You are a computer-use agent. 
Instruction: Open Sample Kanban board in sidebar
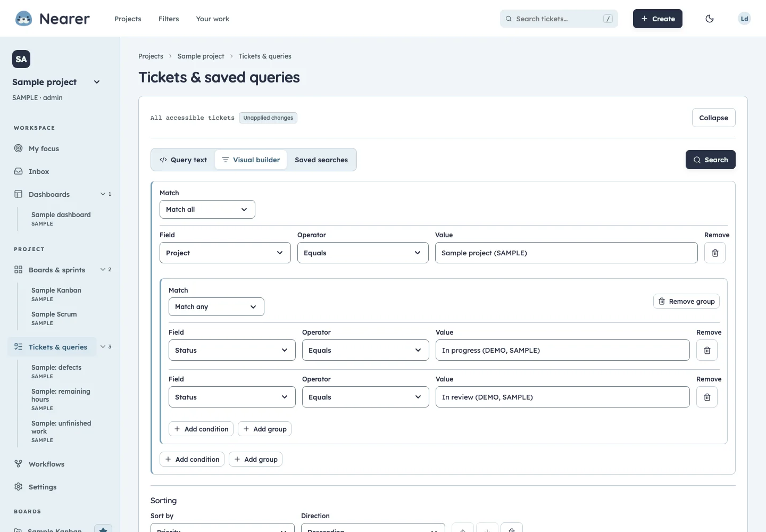56,294
